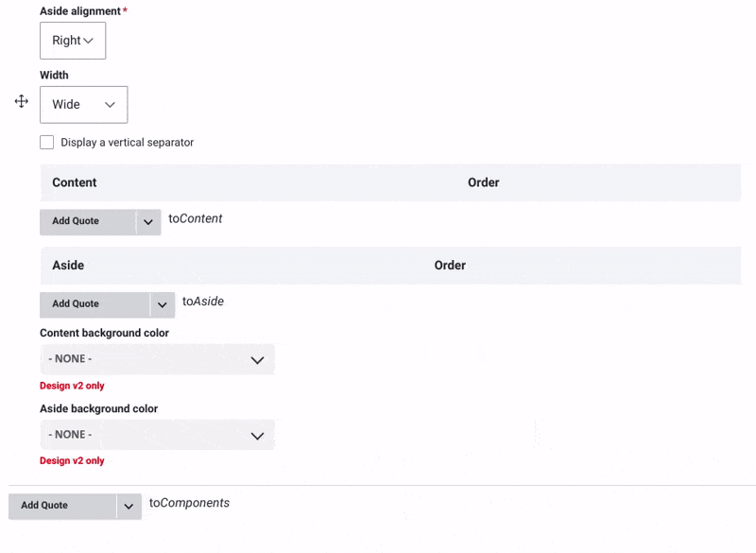Click the 'Aside alignment' field label
Screen dimensions: 756x553
coord(80,11)
